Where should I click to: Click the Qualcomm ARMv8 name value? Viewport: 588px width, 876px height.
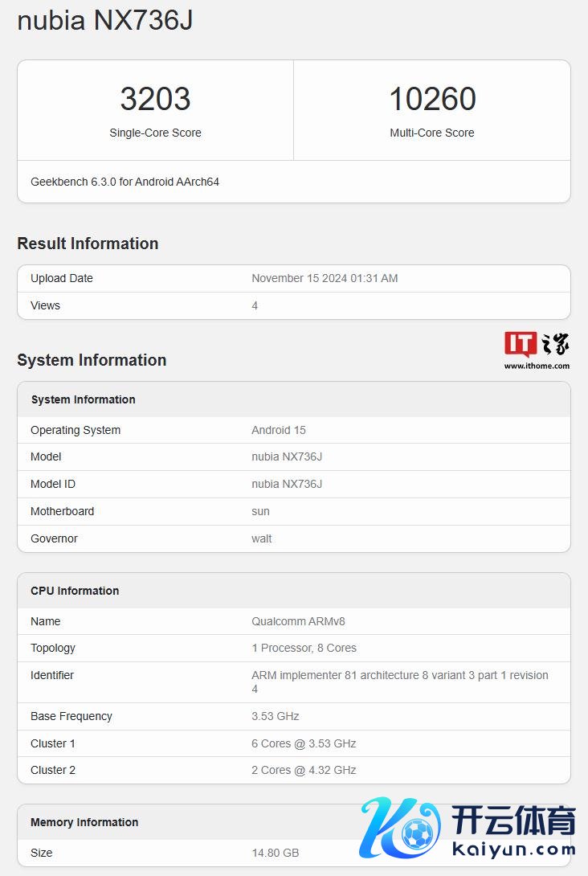[298, 621]
